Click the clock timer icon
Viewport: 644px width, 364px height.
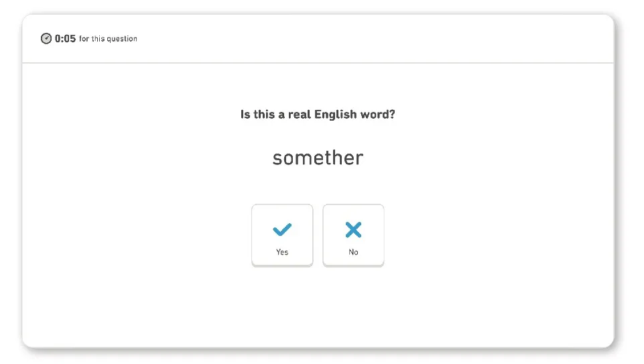pos(46,39)
